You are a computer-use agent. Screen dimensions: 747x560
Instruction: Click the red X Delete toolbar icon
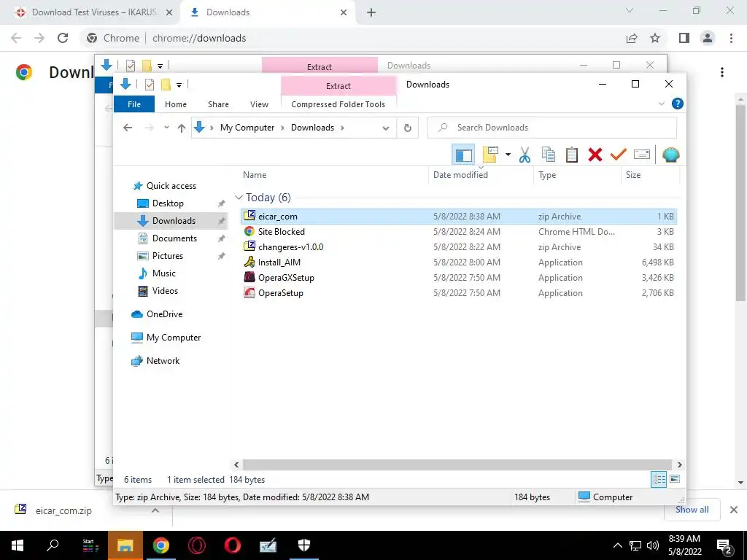(x=595, y=155)
